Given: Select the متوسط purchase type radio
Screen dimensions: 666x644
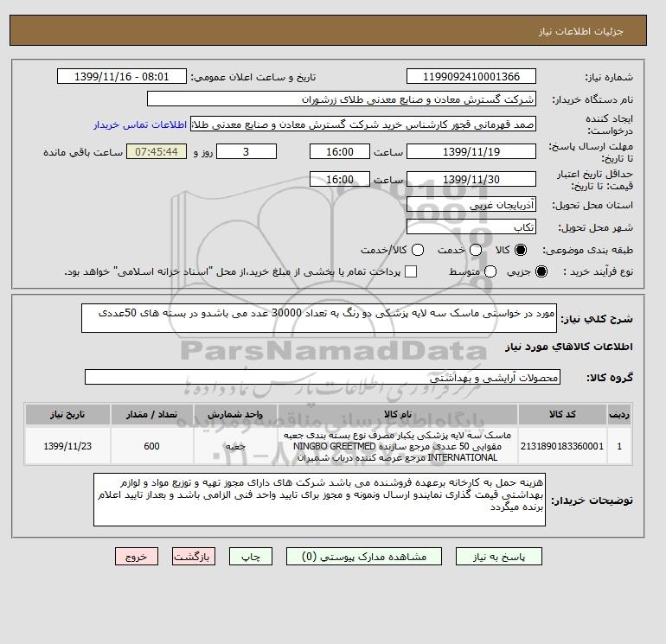Looking at the screenshot, I should 490,271.
